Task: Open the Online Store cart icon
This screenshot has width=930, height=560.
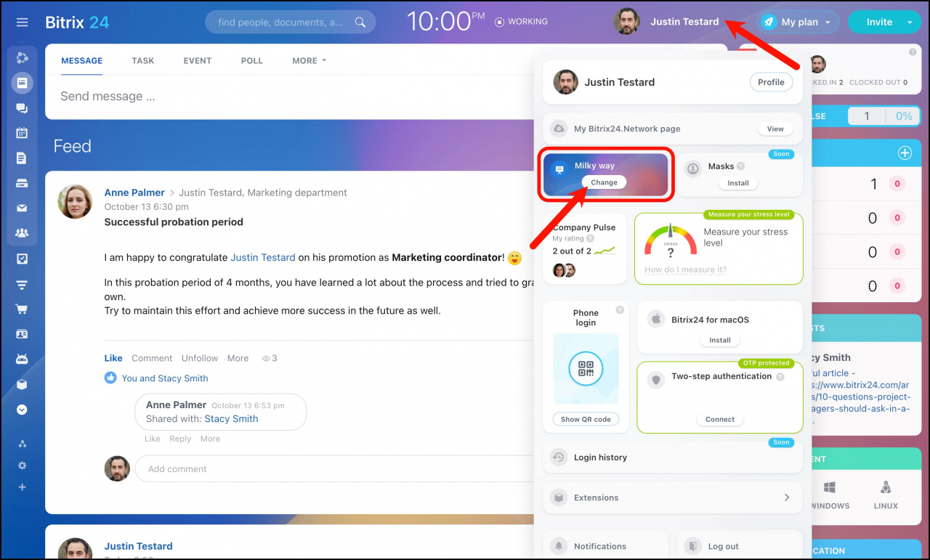Action: pyautogui.click(x=22, y=309)
